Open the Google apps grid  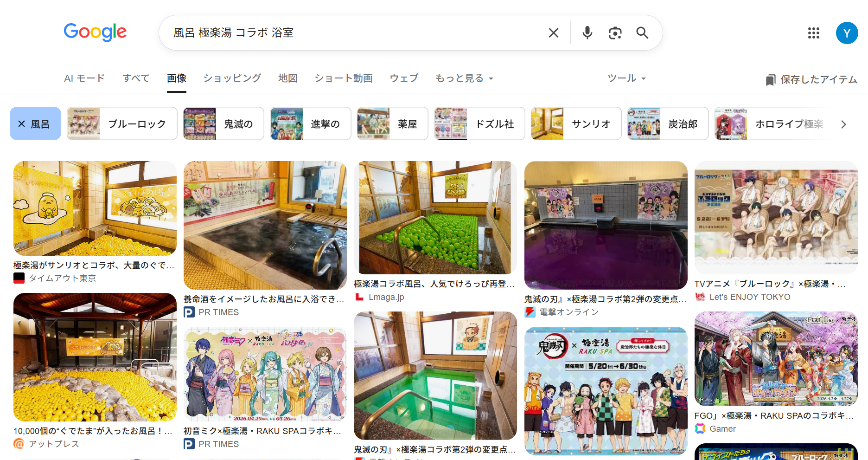[814, 33]
